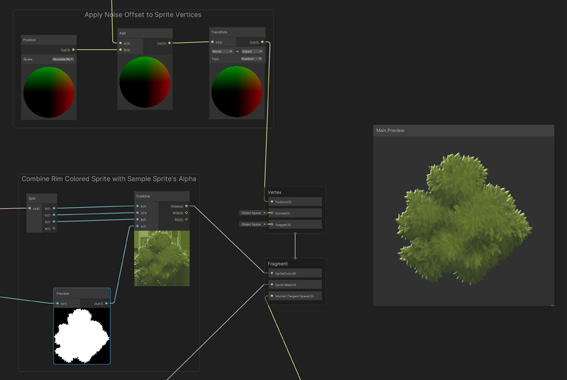Click the Add node B(3) input port
567x380 pixels.
pos(120,50)
